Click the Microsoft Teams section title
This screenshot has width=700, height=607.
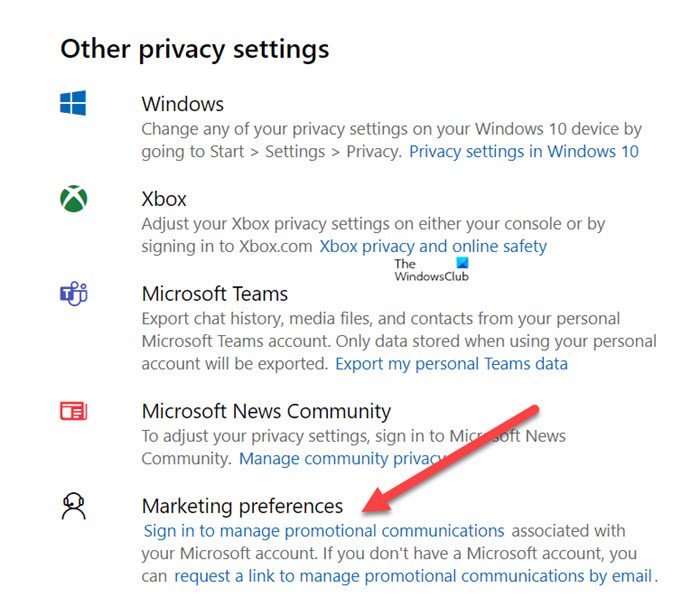tap(215, 294)
